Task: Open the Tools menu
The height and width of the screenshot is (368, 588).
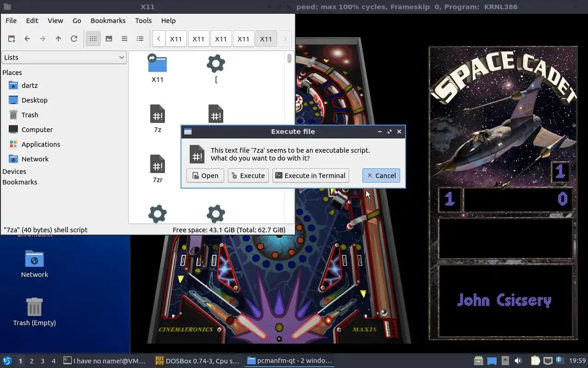Action: pos(143,20)
